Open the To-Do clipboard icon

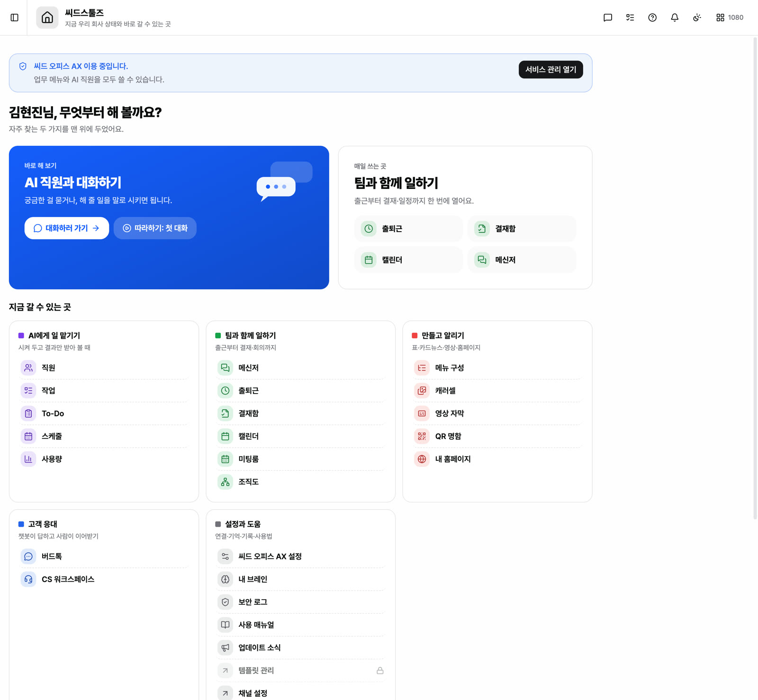pos(28,413)
